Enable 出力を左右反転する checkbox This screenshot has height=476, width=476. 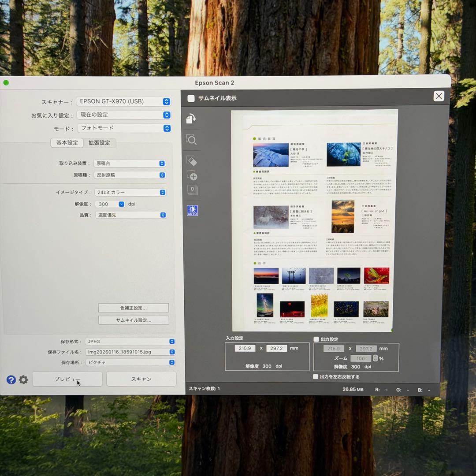coord(315,376)
